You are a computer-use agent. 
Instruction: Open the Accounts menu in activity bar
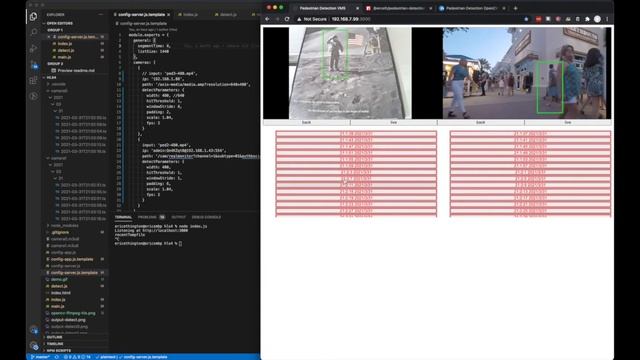(34, 330)
